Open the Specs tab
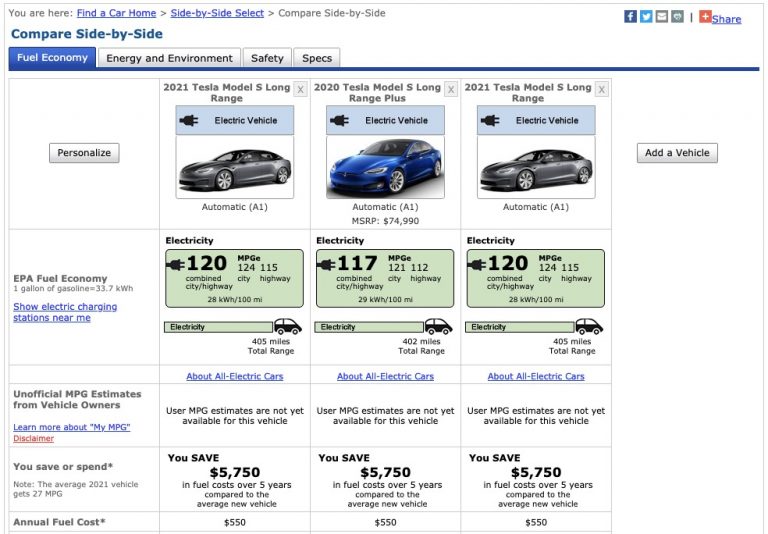This screenshot has height=534, width=768. (x=317, y=58)
